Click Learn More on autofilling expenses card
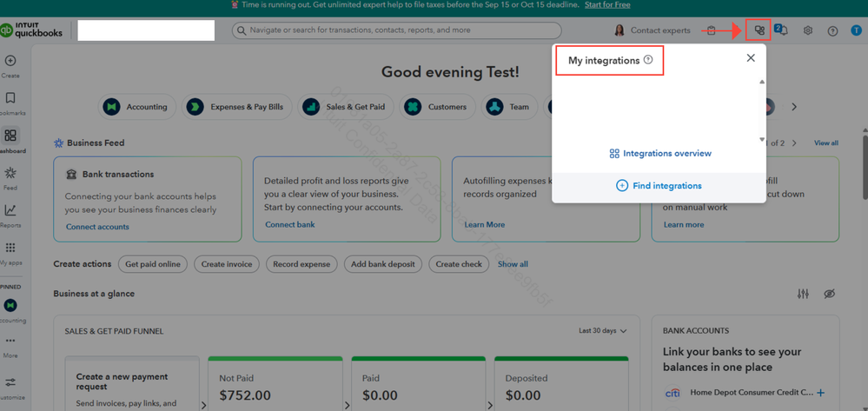The image size is (868, 411). (x=484, y=224)
